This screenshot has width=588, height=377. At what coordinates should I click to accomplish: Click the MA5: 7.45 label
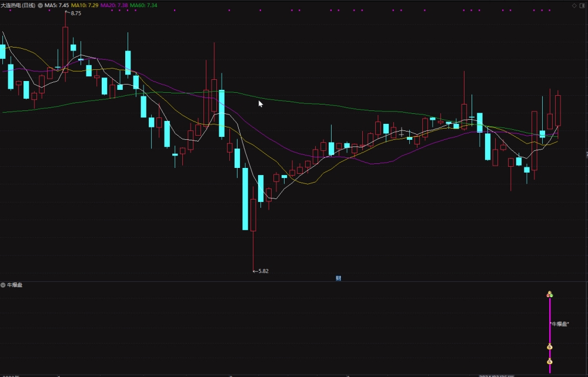click(x=56, y=5)
